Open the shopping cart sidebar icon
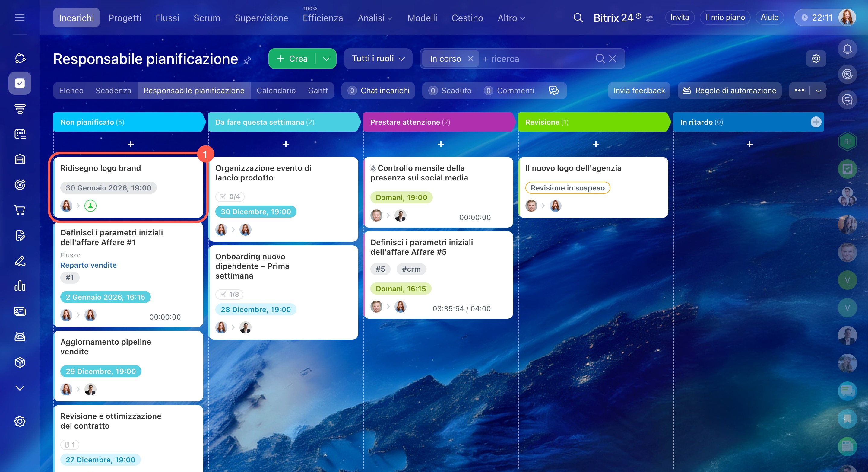868x472 pixels. [20, 210]
